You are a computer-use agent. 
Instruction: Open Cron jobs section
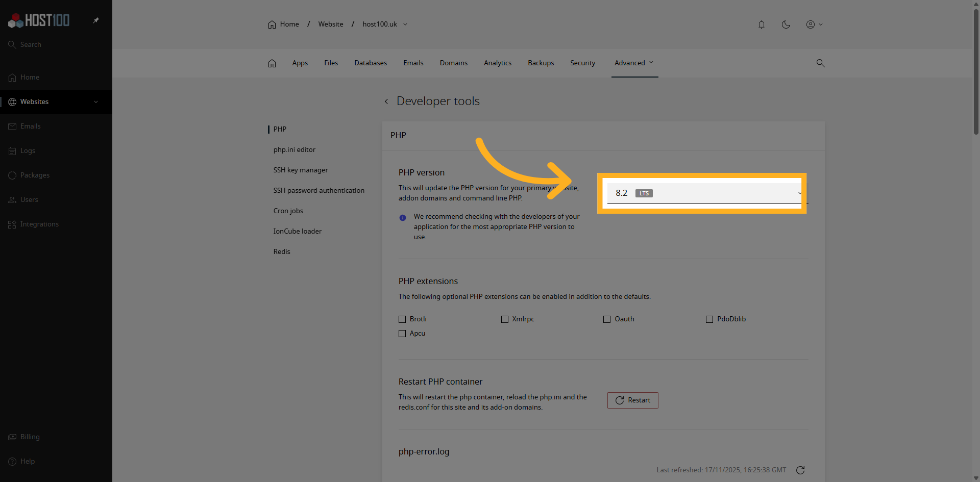click(x=288, y=211)
